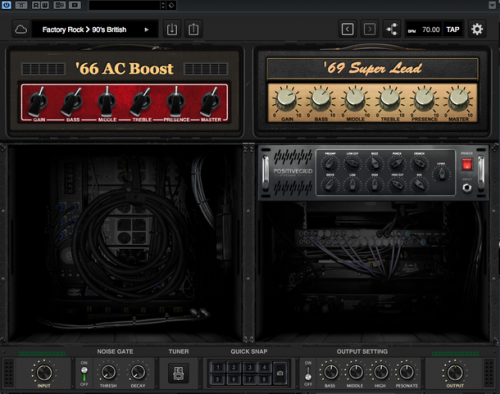Adjust the Output Setting RESONATE knob
The height and width of the screenshot is (394, 500).
(x=406, y=372)
